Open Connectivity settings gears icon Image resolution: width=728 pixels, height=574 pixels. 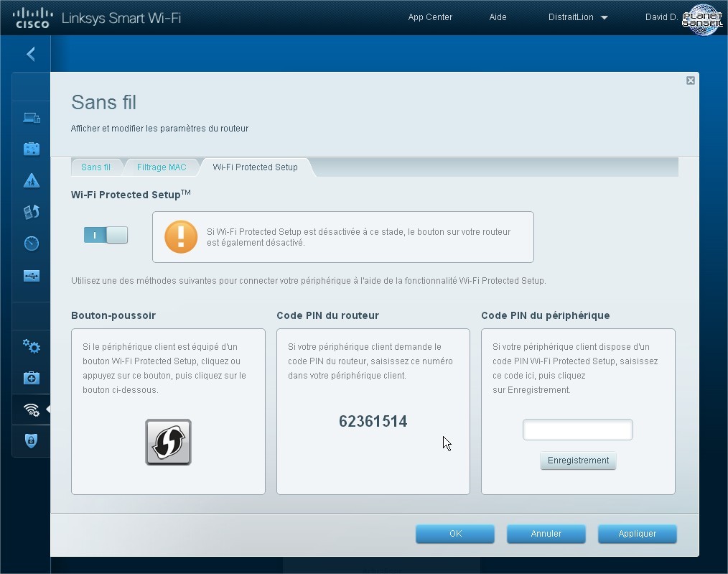[31, 346]
